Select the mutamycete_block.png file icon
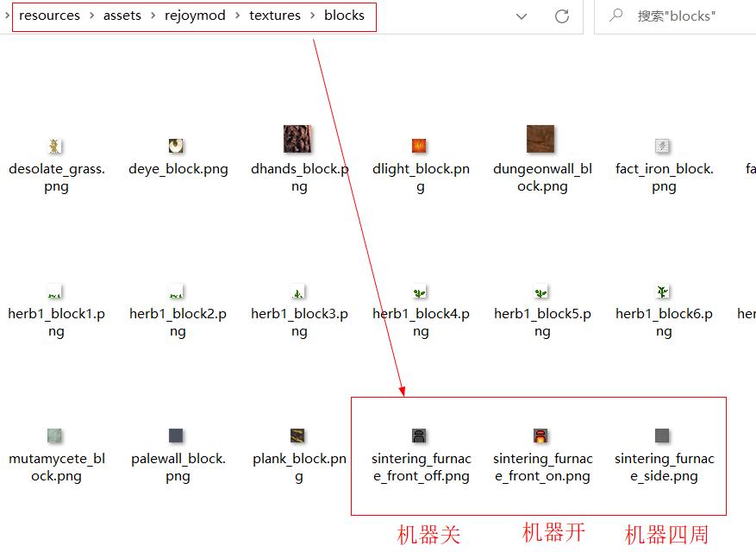 click(x=55, y=436)
